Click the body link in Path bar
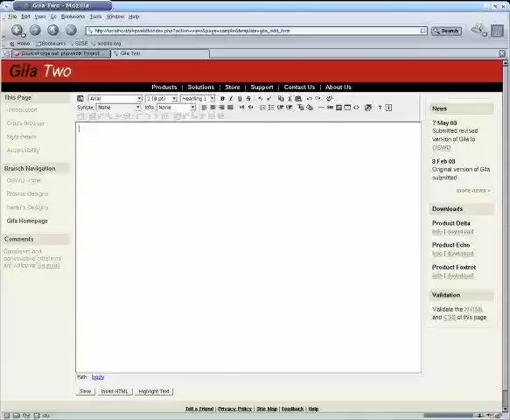 click(98, 377)
